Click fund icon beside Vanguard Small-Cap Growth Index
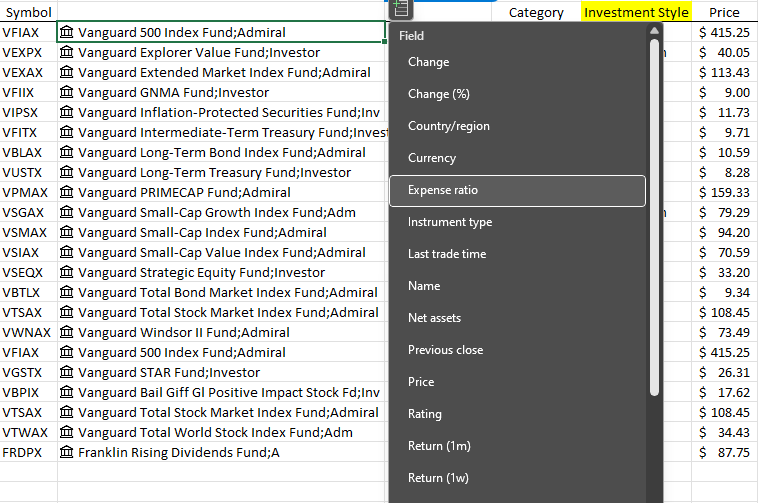The height and width of the screenshot is (503, 758). pyautogui.click(x=66, y=212)
